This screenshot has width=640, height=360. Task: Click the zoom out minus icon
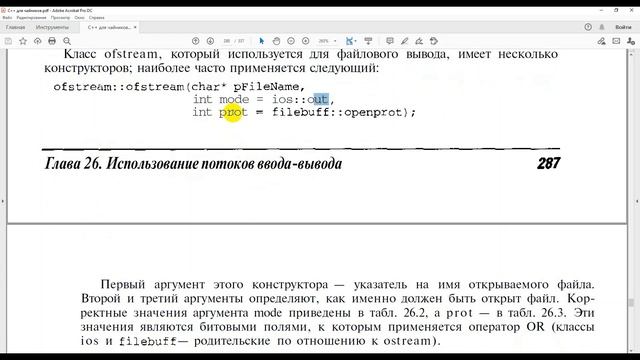[291, 41]
